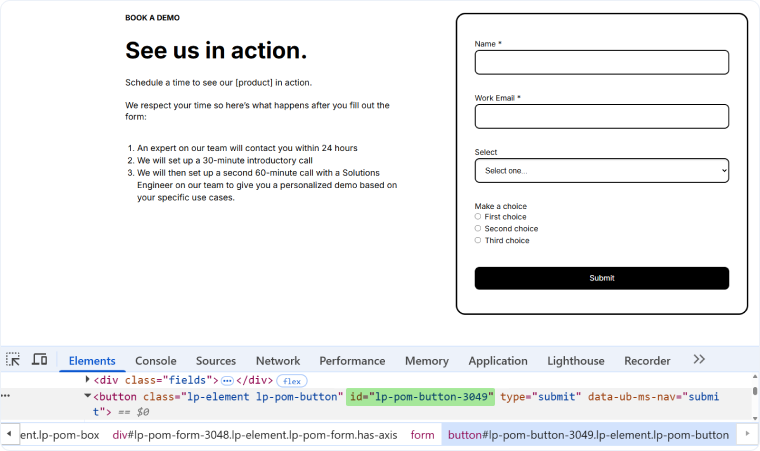Click the Elements panel scrollbar thumb

(755, 391)
